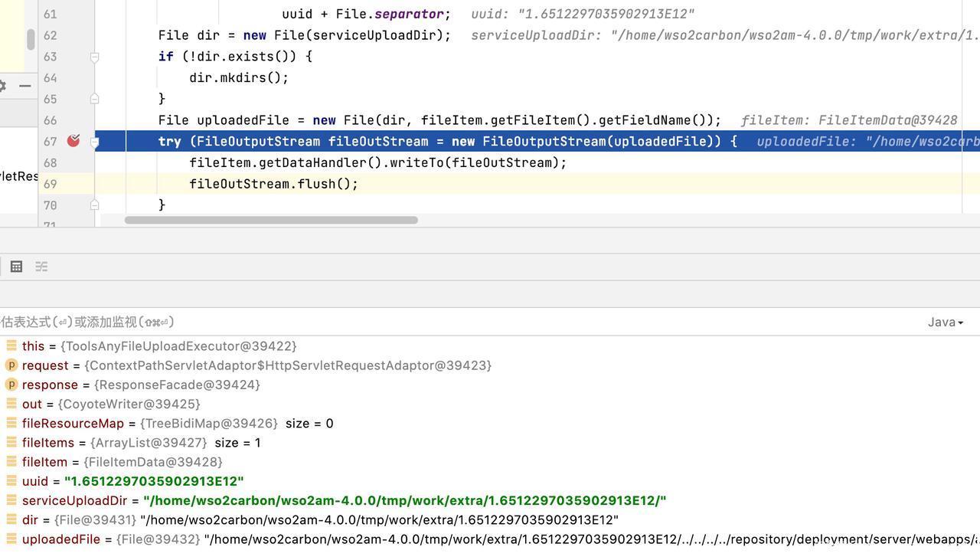Select the 'this' variable row

pos(490,346)
